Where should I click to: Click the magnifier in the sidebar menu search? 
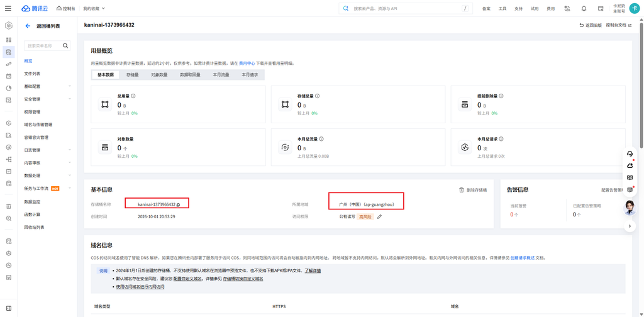tap(65, 45)
